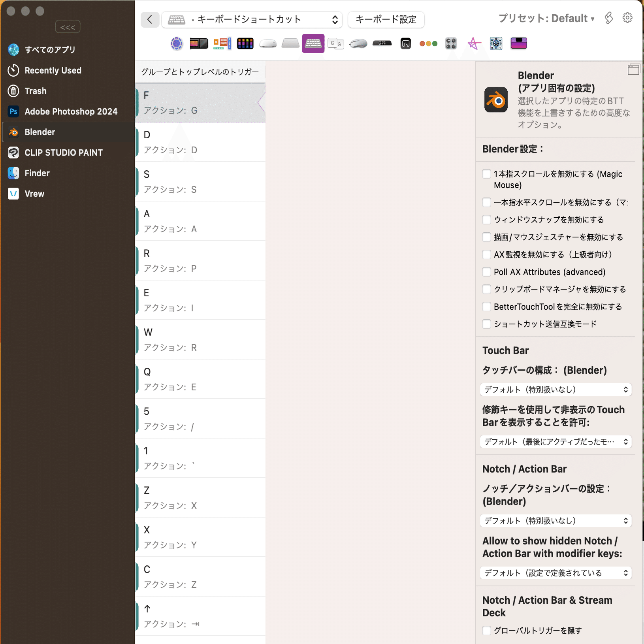Open the Key Sequences icon with G keys
This screenshot has width=644, height=644.
(x=336, y=43)
